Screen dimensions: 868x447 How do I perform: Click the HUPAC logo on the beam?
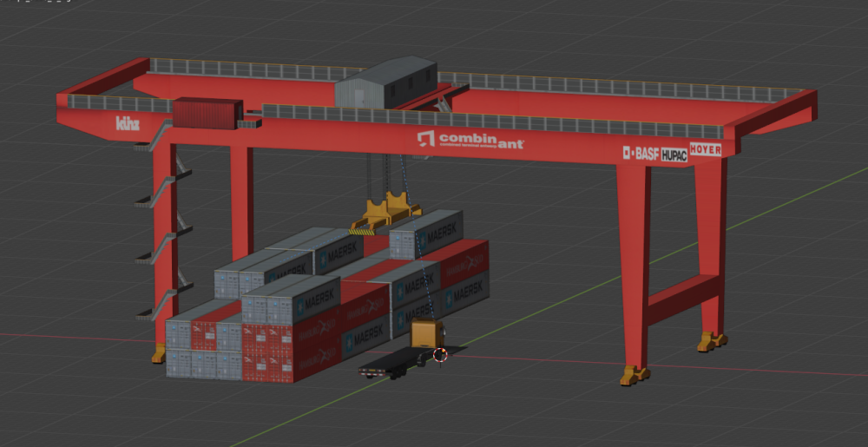coord(674,154)
